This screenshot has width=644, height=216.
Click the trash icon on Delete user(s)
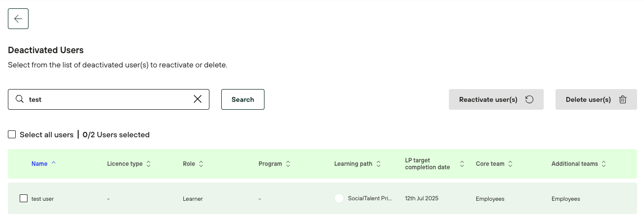(623, 99)
